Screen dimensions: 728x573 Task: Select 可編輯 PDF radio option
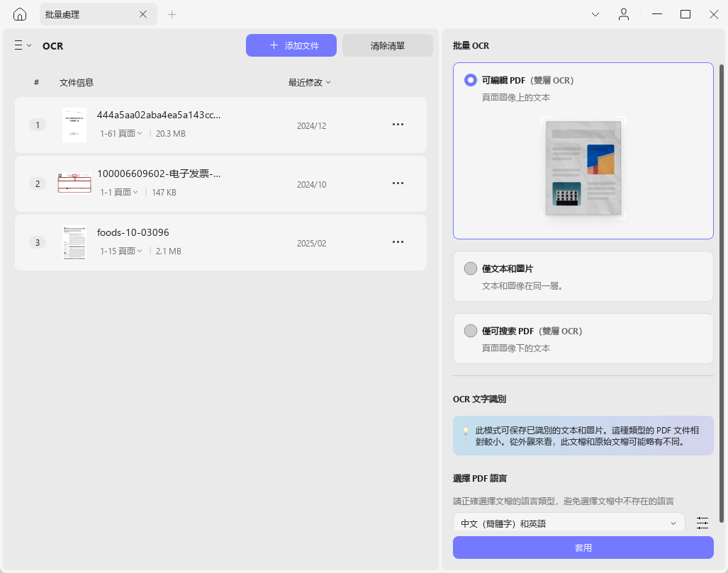point(470,80)
